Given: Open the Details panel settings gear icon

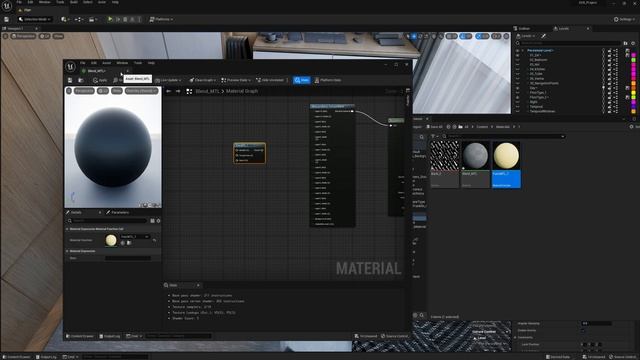Looking at the screenshot, I should coord(158,221).
